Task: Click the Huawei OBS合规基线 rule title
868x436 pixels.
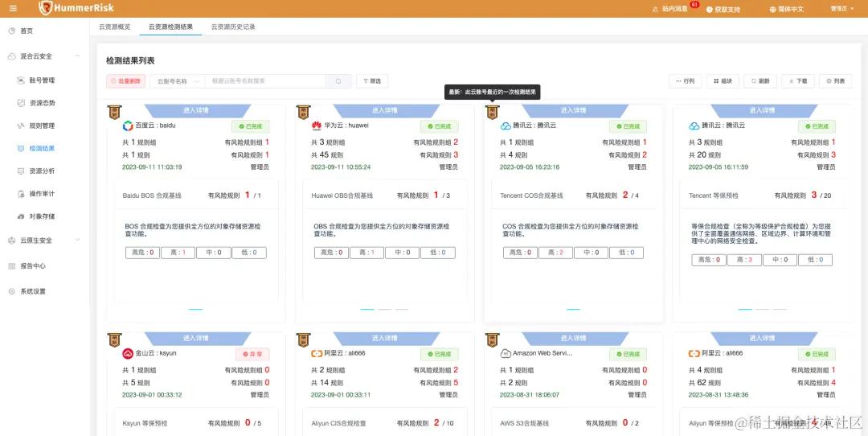Action: coord(342,195)
